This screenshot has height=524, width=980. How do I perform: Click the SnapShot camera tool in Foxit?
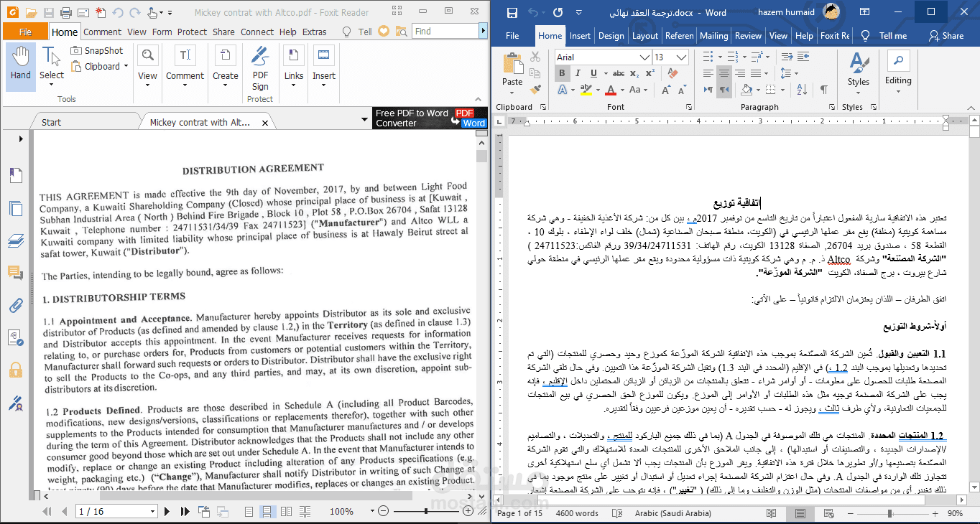click(x=97, y=51)
